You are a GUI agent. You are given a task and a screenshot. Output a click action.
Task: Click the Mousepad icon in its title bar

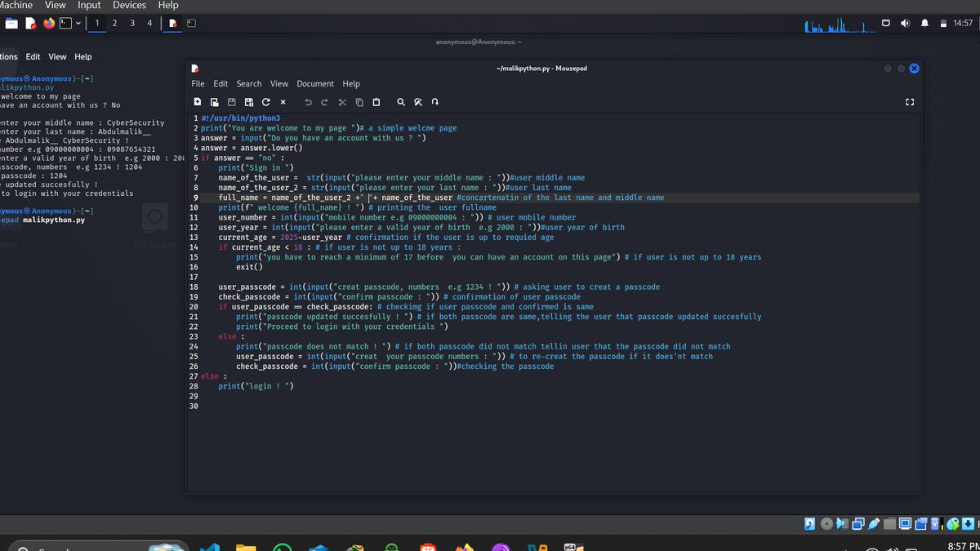(x=195, y=69)
